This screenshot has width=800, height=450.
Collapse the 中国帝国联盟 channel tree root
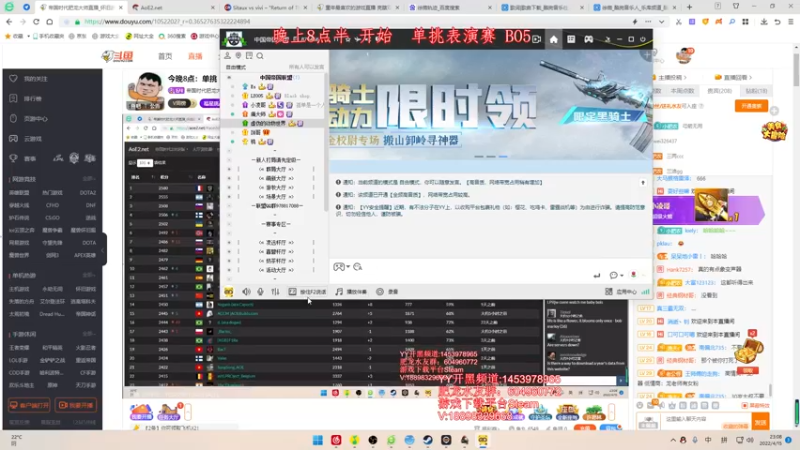229,78
